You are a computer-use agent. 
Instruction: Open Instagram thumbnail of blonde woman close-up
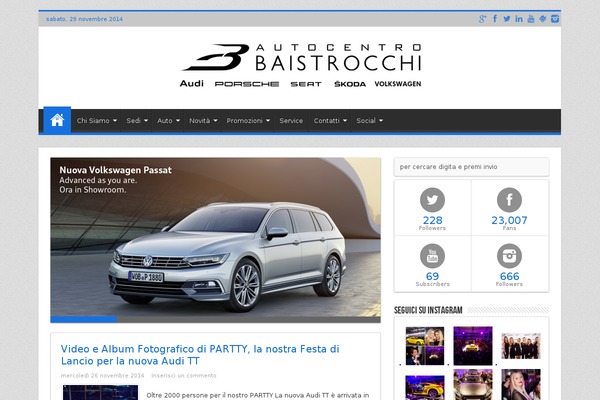pyautogui.click(x=521, y=385)
